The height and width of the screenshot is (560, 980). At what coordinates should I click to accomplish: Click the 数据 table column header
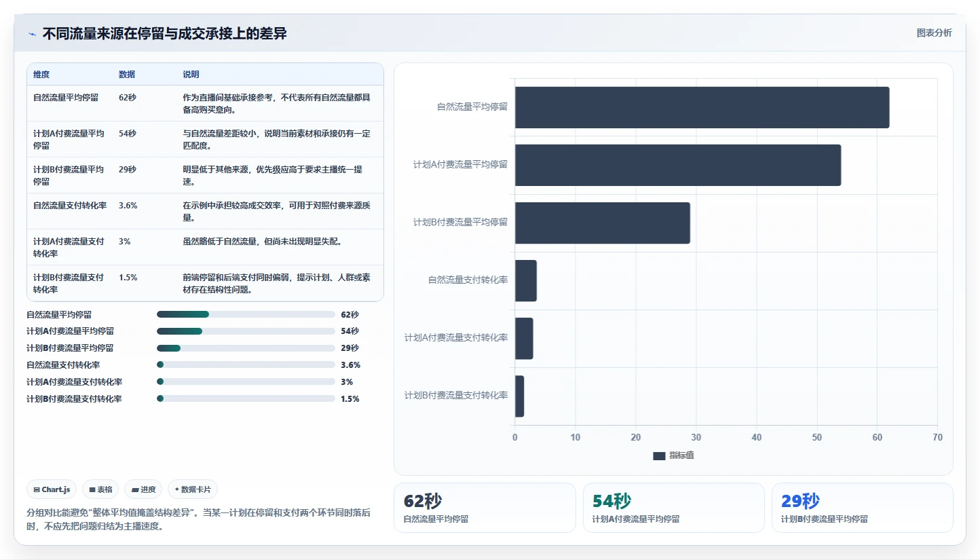coord(127,75)
